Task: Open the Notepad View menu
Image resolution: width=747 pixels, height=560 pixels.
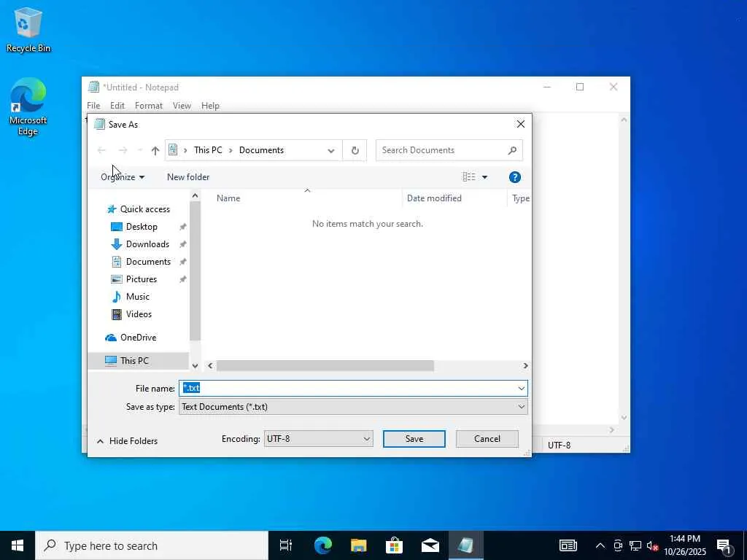Action: click(182, 106)
